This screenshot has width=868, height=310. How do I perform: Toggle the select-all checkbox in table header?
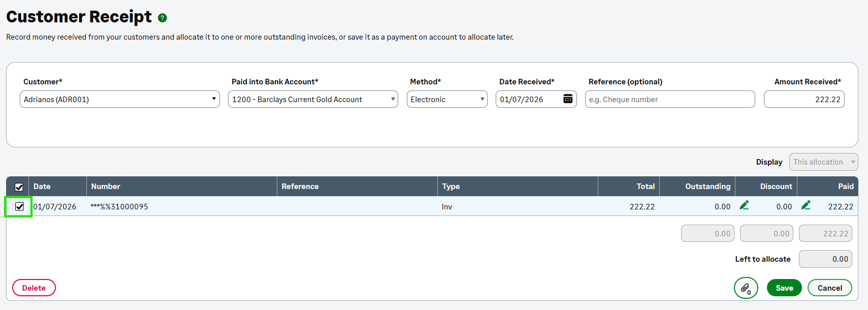pos(19,187)
